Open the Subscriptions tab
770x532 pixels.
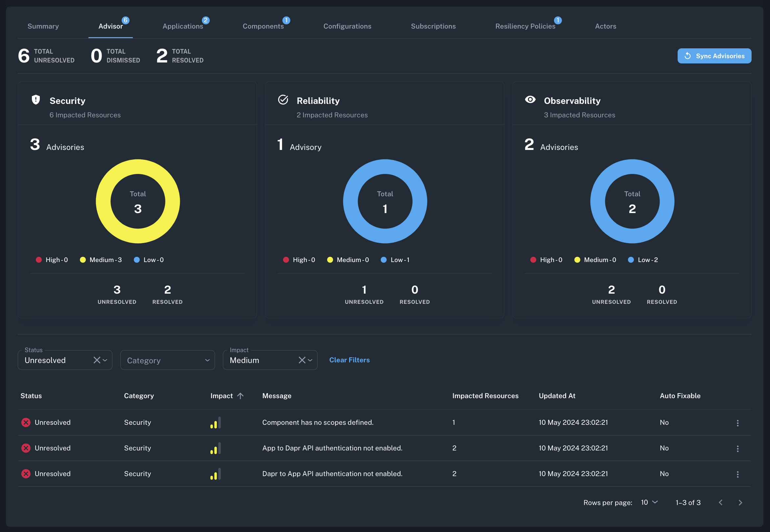433,26
